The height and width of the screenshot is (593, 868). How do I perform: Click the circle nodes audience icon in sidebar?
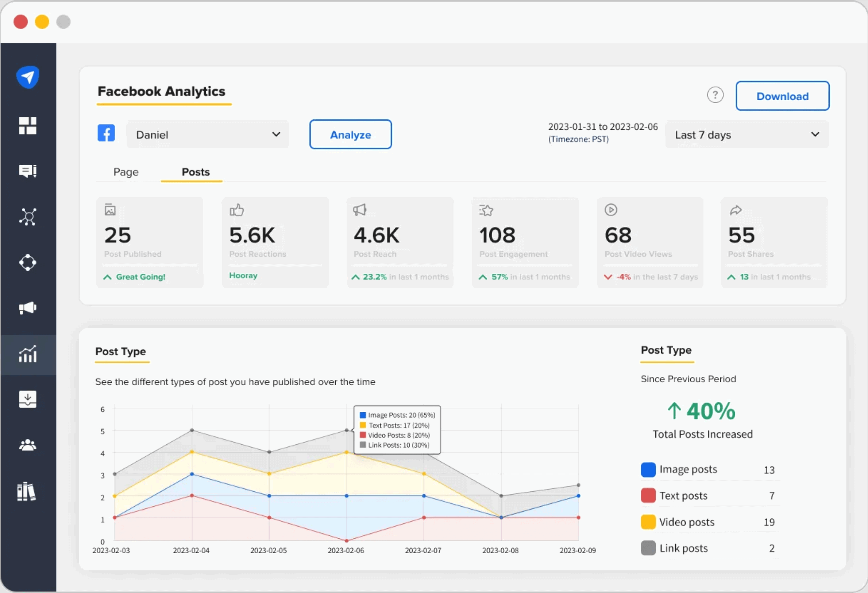[x=28, y=262]
